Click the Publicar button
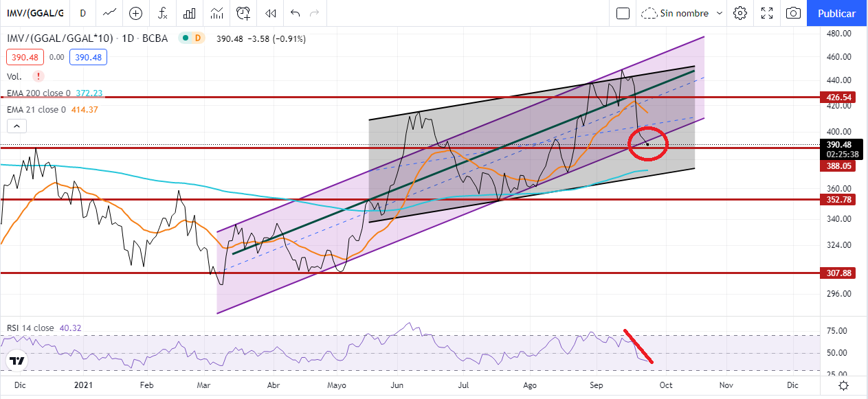Screen dimensions: 868x399 pyautogui.click(x=836, y=13)
